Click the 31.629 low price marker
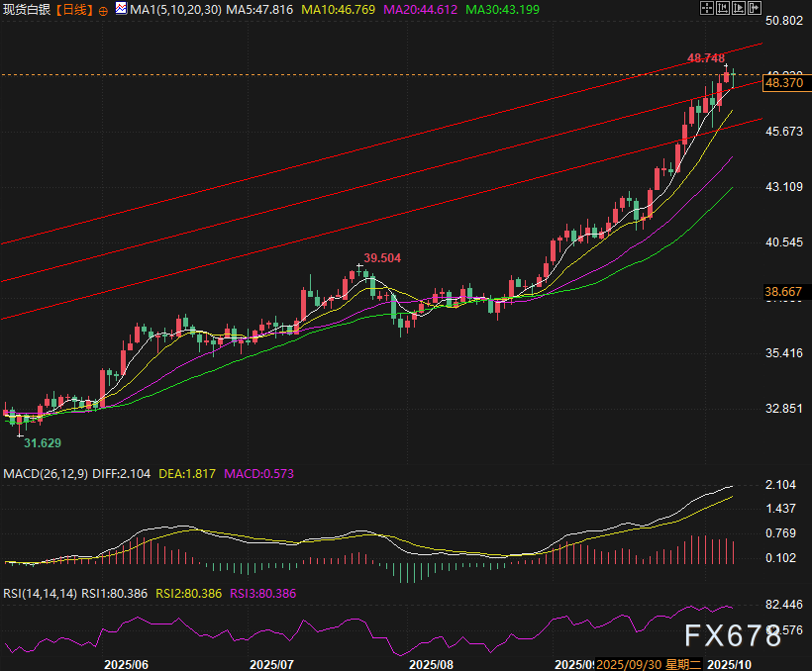Image resolution: width=812 pixels, height=671 pixels. point(44,442)
